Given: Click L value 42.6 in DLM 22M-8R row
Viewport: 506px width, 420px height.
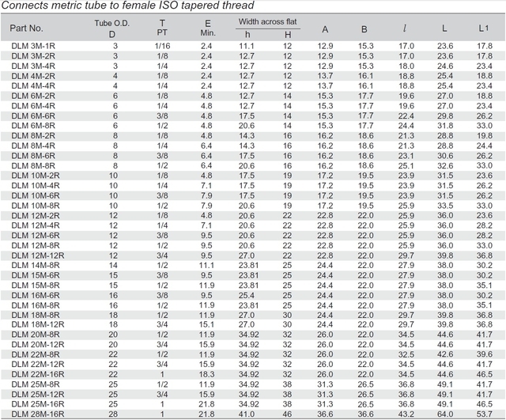Looking at the screenshot, I should click(x=445, y=354).
